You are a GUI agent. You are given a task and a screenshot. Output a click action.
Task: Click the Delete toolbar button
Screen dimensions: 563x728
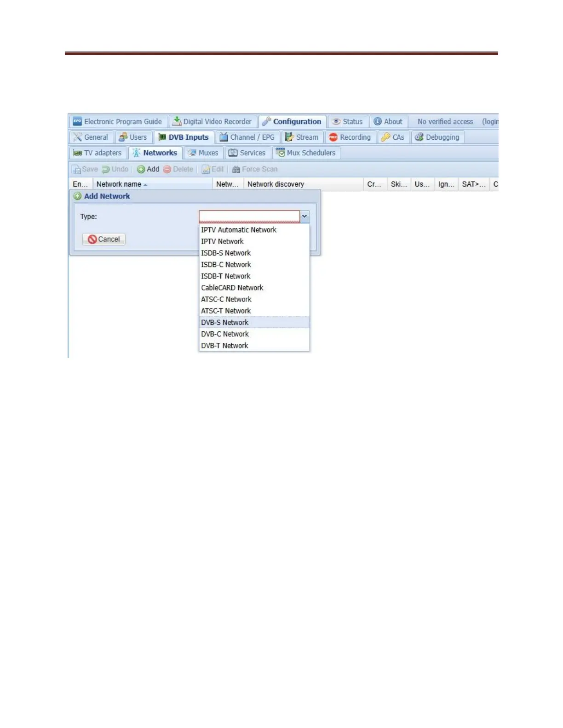coord(178,169)
